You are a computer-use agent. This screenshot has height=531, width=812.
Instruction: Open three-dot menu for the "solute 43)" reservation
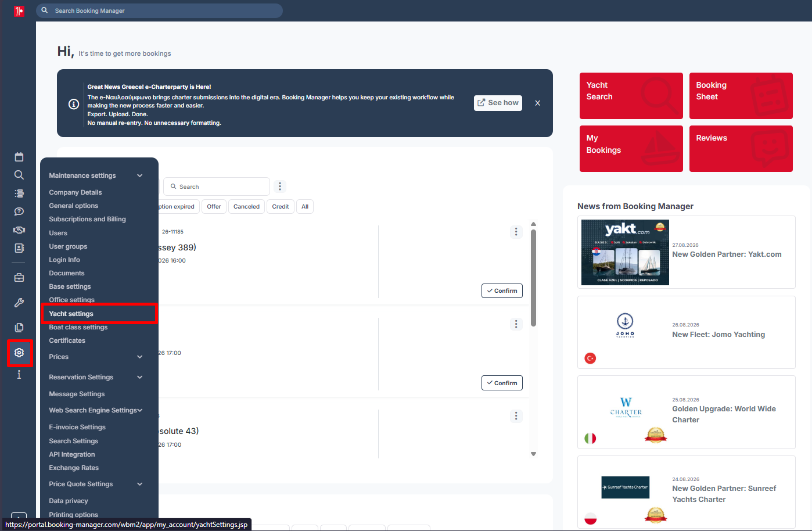pyautogui.click(x=516, y=416)
